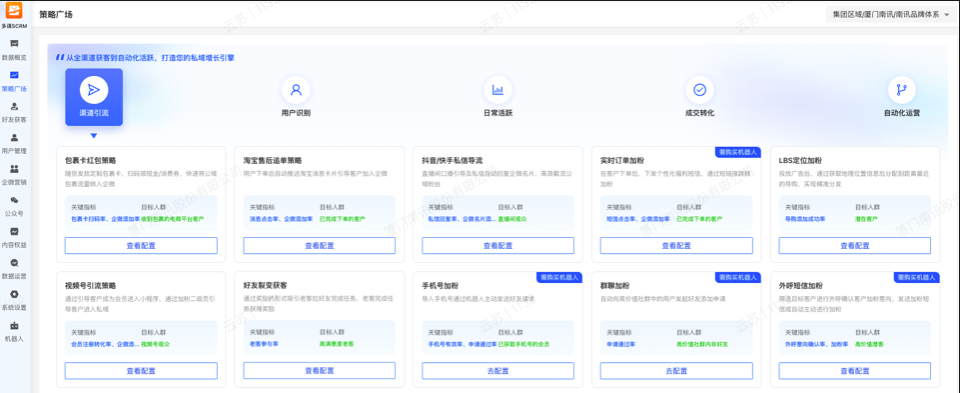The image size is (960, 393).
Task: Click 查看配置 for 实时订单加粉
Action: pos(676,245)
